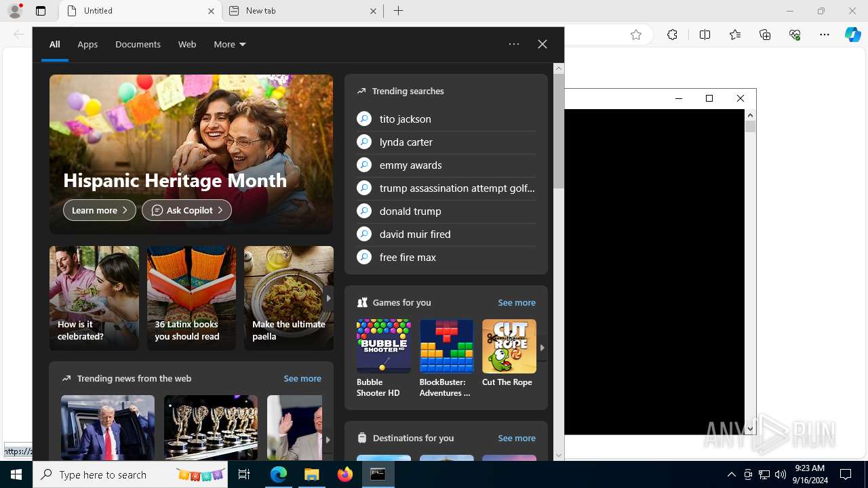Close the Untitled tab
868x488 pixels.
pos(211,11)
